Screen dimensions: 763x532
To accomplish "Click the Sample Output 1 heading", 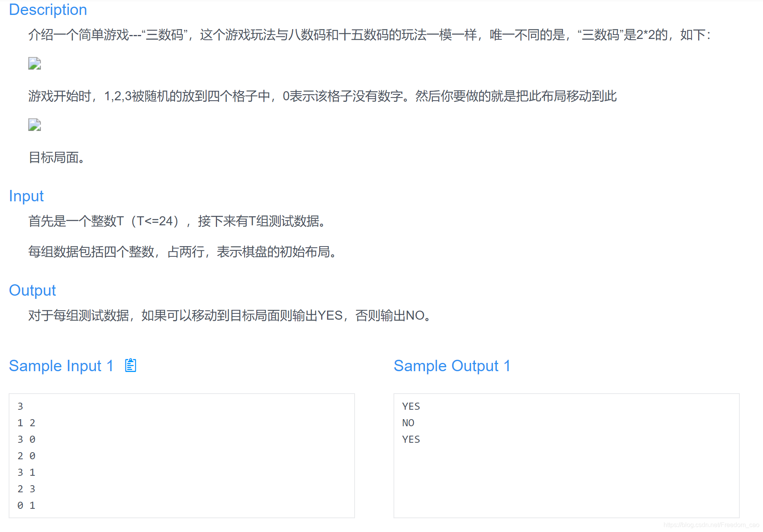I will 452,366.
